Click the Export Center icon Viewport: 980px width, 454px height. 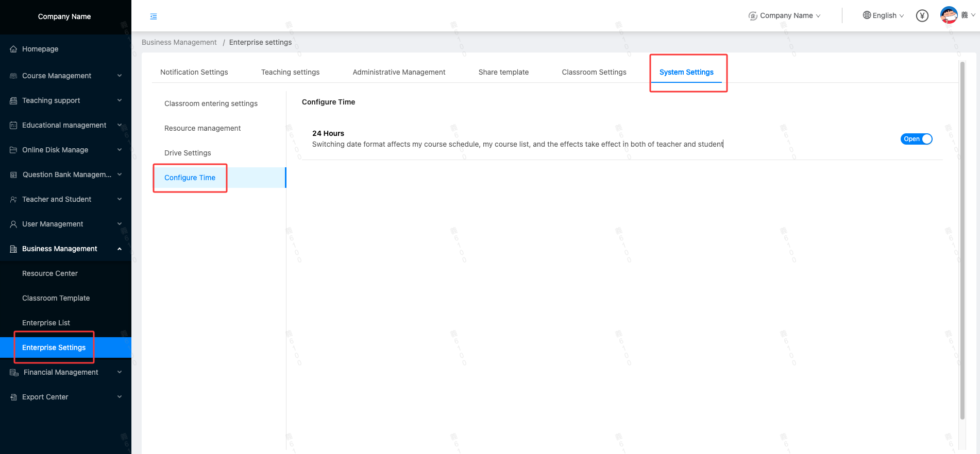tap(13, 397)
